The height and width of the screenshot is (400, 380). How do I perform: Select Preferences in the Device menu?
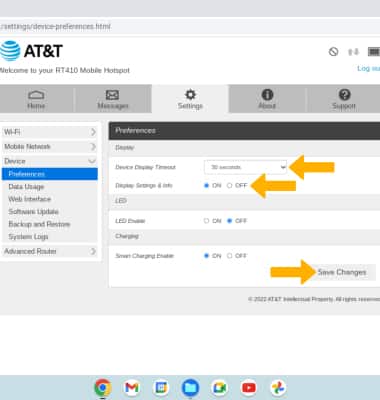(49, 174)
